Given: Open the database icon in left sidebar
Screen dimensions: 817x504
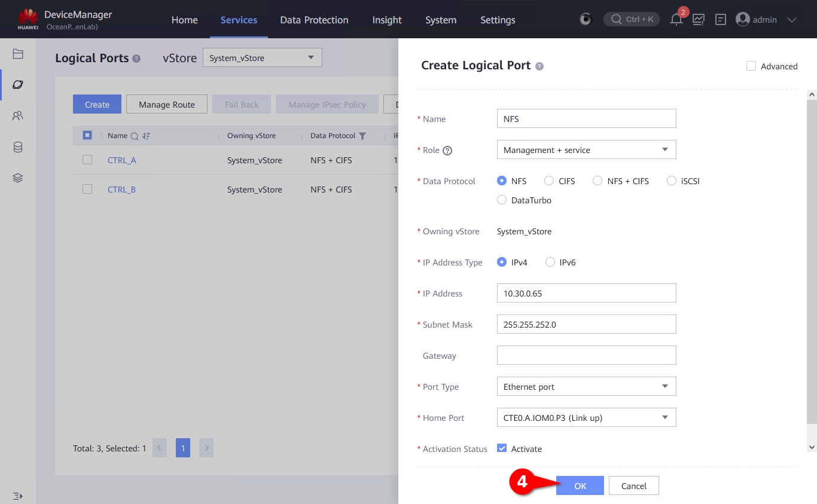Looking at the screenshot, I should pos(18,147).
